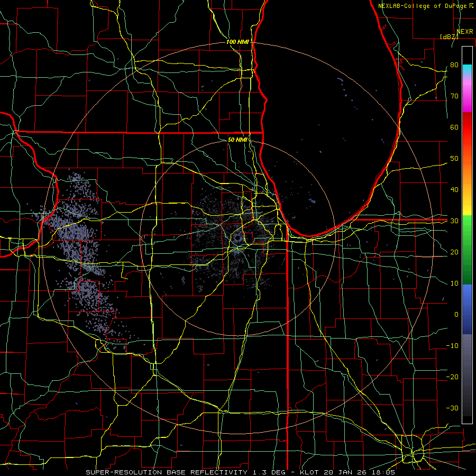
Task: Click the "1.3 DEG" elevation text
Action: [269, 472]
